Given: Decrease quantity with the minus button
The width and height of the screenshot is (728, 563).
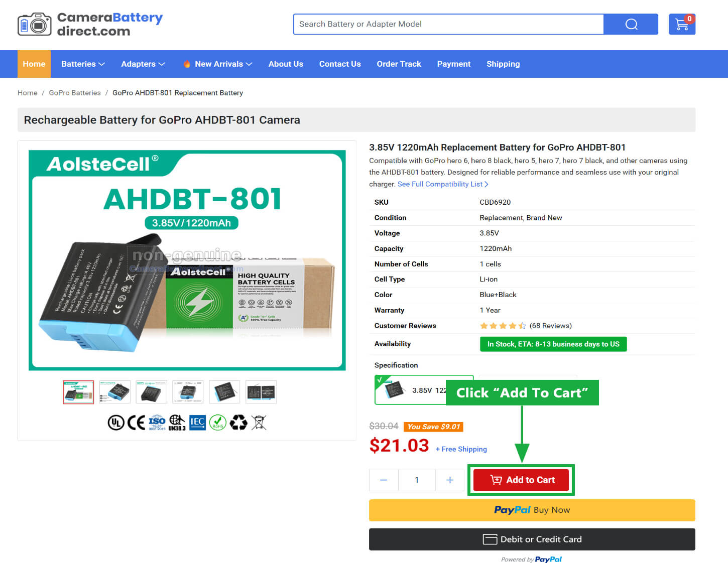Looking at the screenshot, I should [384, 480].
